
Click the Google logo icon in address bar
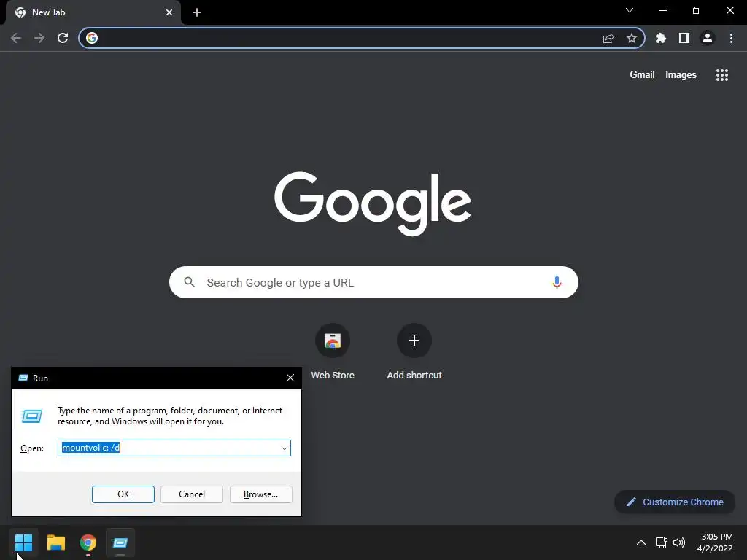coord(92,38)
